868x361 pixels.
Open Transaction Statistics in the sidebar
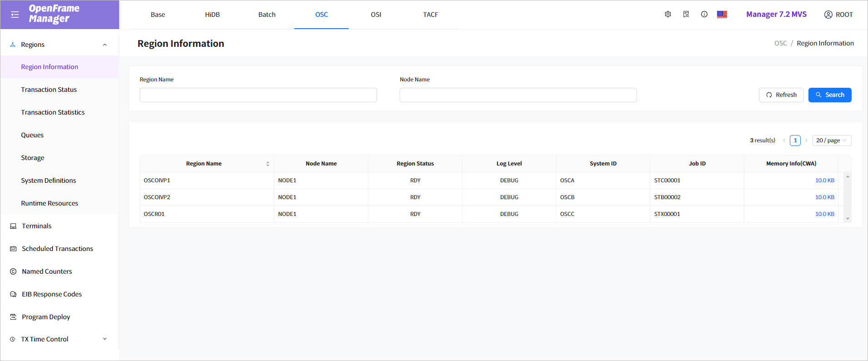tap(53, 112)
